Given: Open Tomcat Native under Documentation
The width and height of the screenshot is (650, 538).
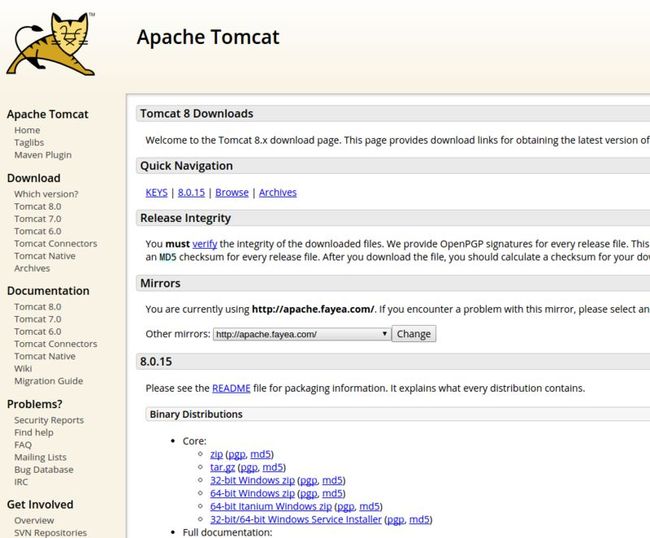Looking at the screenshot, I should 45,356.
